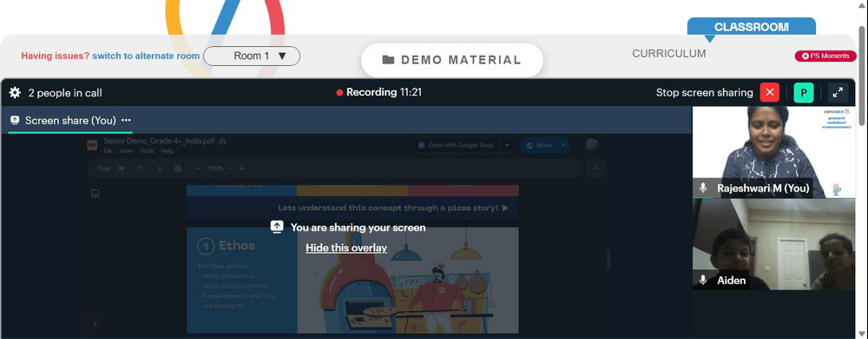
Task: Zoom out with the minus icon
Action: click(199, 169)
